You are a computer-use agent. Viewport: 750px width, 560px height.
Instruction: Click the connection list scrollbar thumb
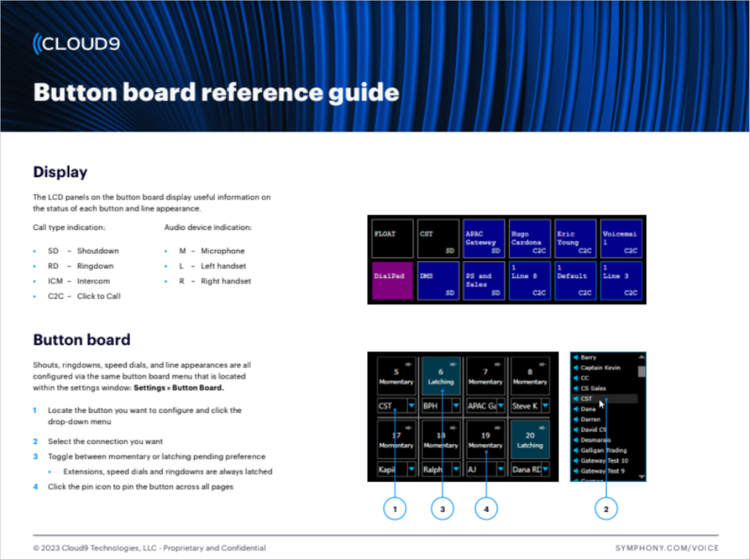click(642, 371)
